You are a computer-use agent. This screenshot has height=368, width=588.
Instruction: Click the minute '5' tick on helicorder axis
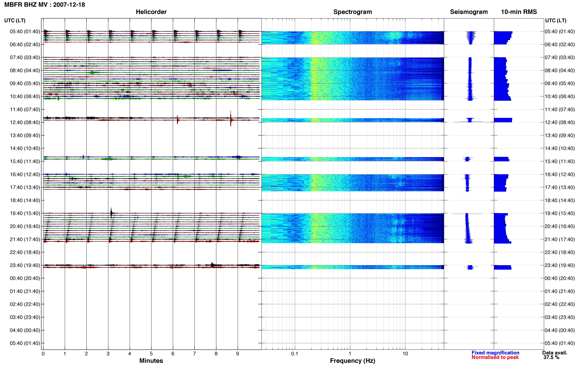pyautogui.click(x=151, y=354)
